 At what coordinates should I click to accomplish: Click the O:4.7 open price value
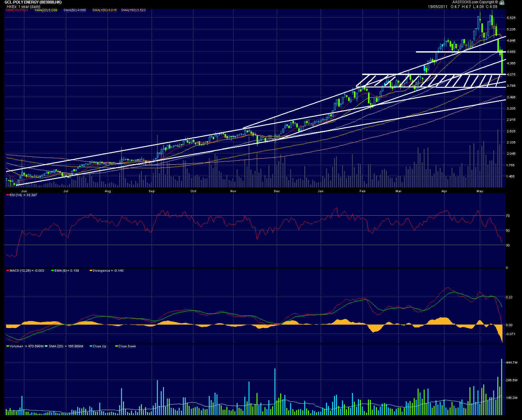455,6
